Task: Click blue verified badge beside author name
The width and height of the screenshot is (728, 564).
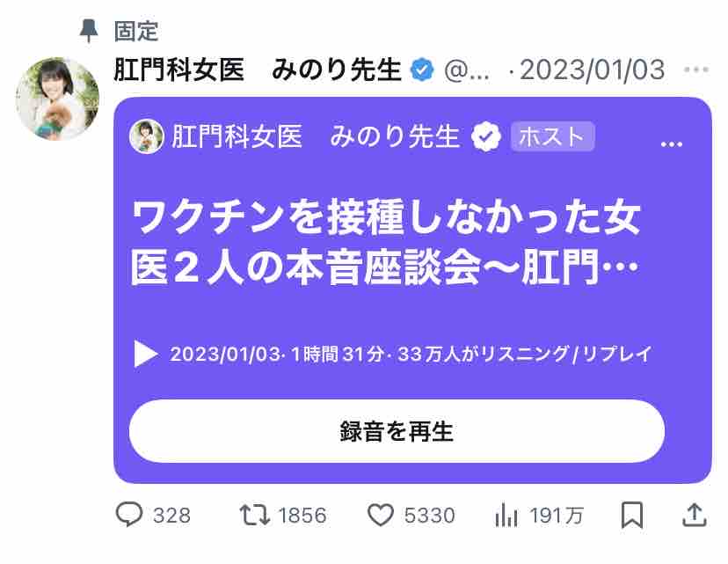Action: 422,70
